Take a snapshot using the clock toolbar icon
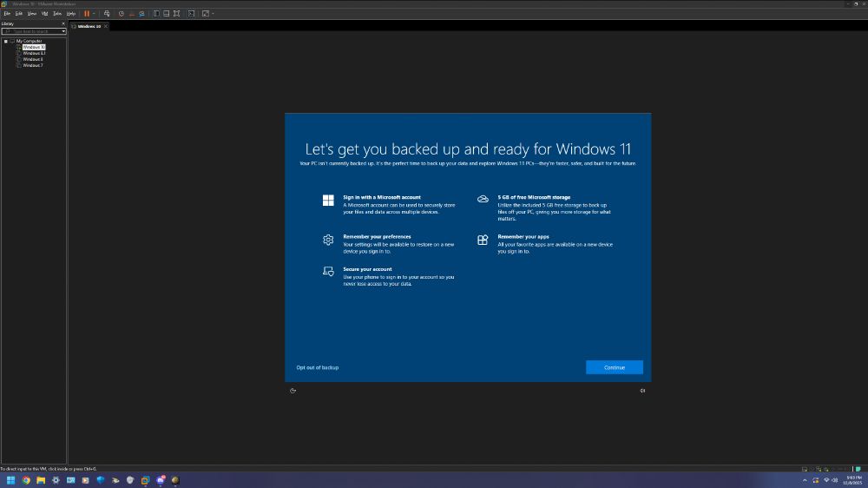Viewport: 868px width, 488px height. pyautogui.click(x=122, y=13)
